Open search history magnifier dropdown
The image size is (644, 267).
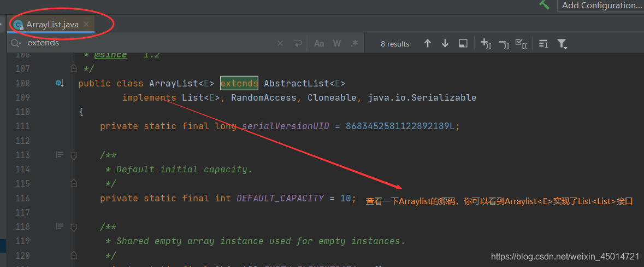(16, 44)
